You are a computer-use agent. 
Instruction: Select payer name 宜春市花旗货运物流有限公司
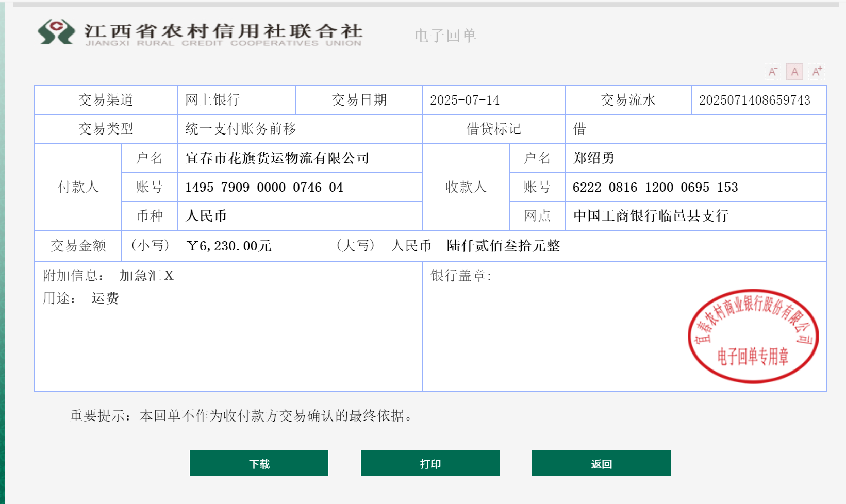tap(277, 158)
